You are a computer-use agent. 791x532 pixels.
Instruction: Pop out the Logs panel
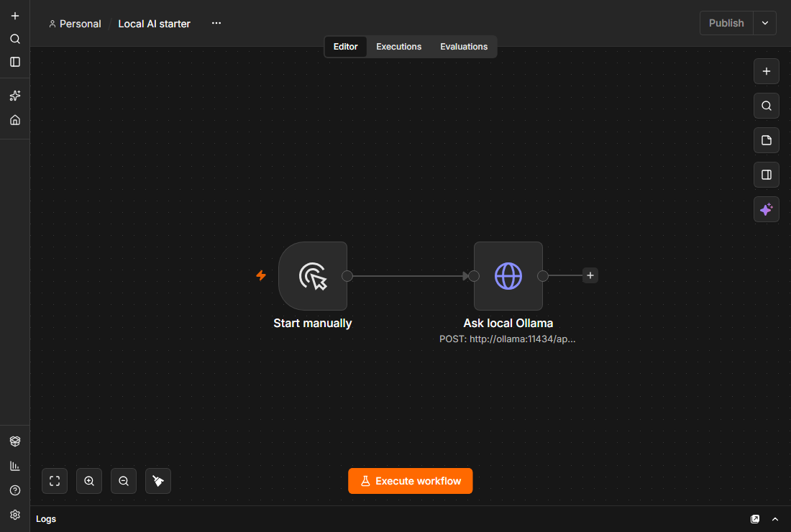(754, 519)
